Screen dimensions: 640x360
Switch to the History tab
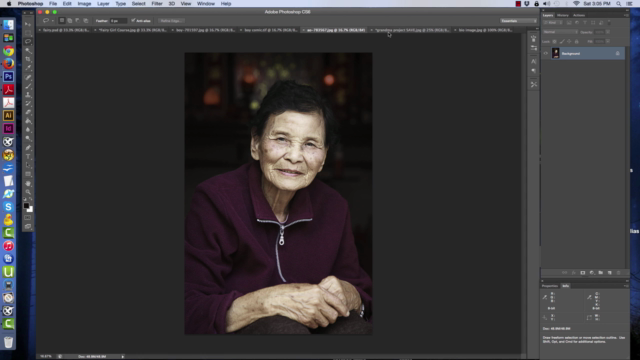pyautogui.click(x=562, y=16)
